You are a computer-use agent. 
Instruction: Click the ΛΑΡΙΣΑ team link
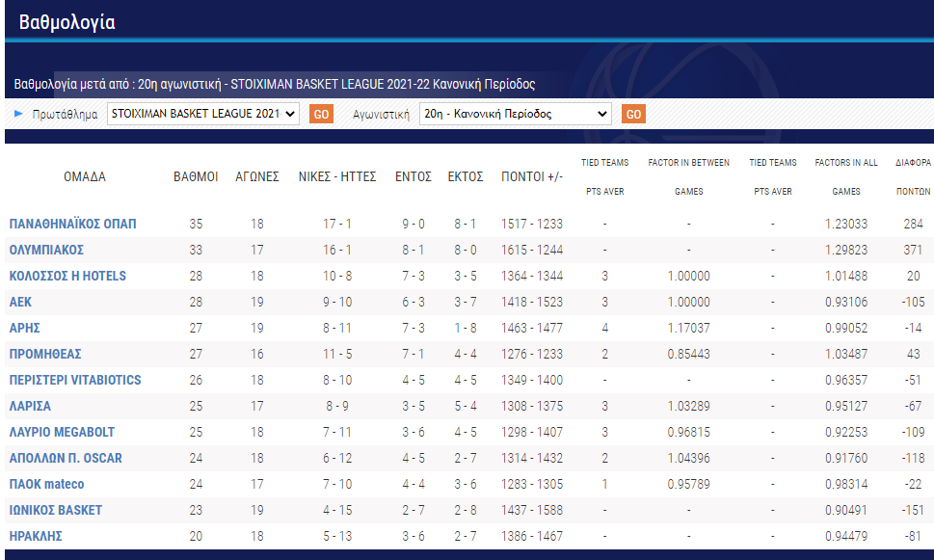(30, 406)
